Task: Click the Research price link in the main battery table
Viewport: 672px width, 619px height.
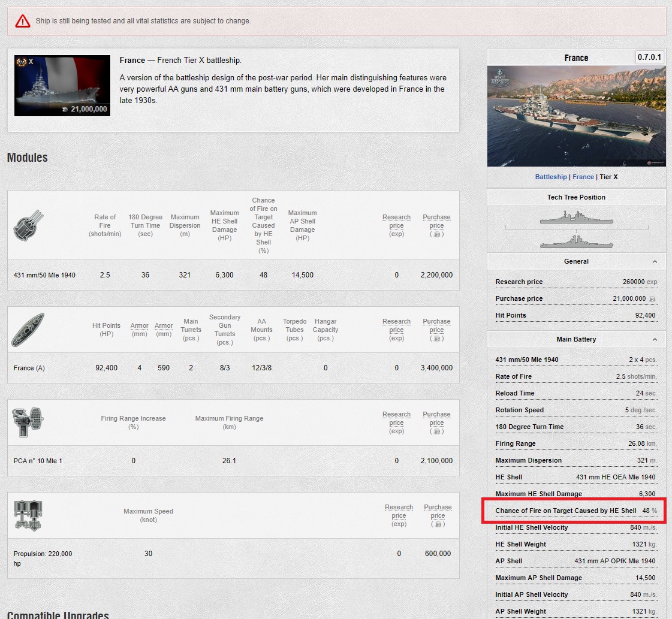Action: coord(396,222)
